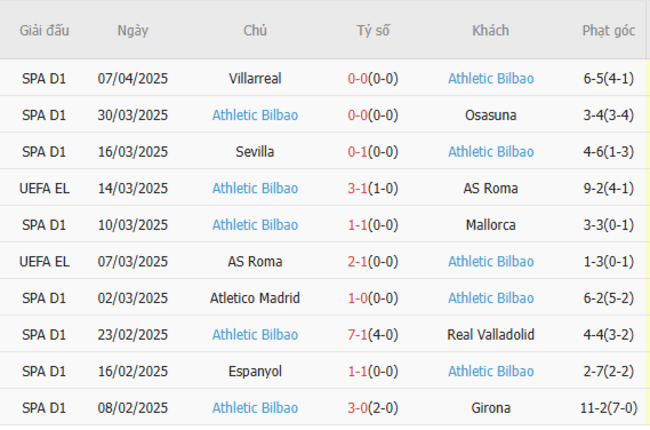Select the "Tỷ số" column header
This screenshot has width=650, height=430.
coord(372,30)
